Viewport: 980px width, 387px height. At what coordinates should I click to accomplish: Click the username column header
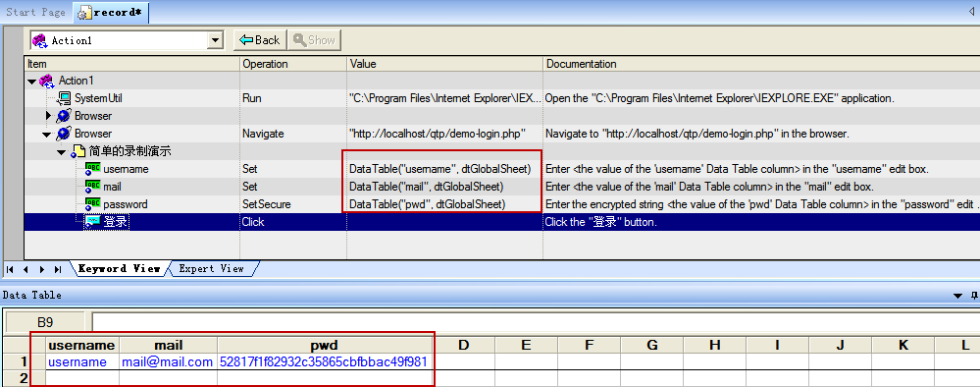[x=81, y=345]
